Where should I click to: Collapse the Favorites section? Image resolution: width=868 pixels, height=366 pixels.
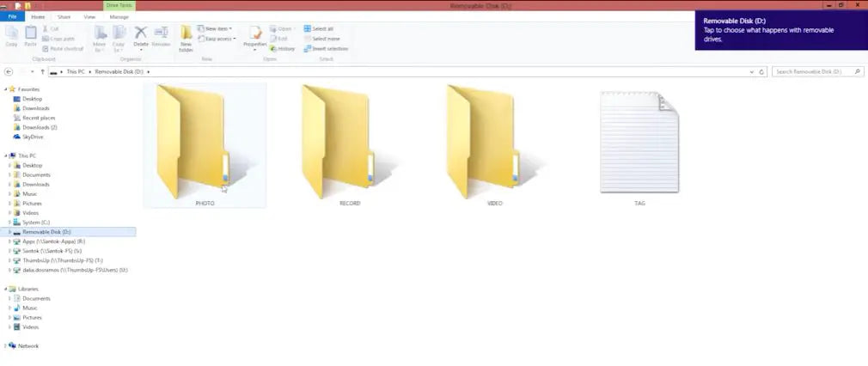pyautogui.click(x=6, y=89)
